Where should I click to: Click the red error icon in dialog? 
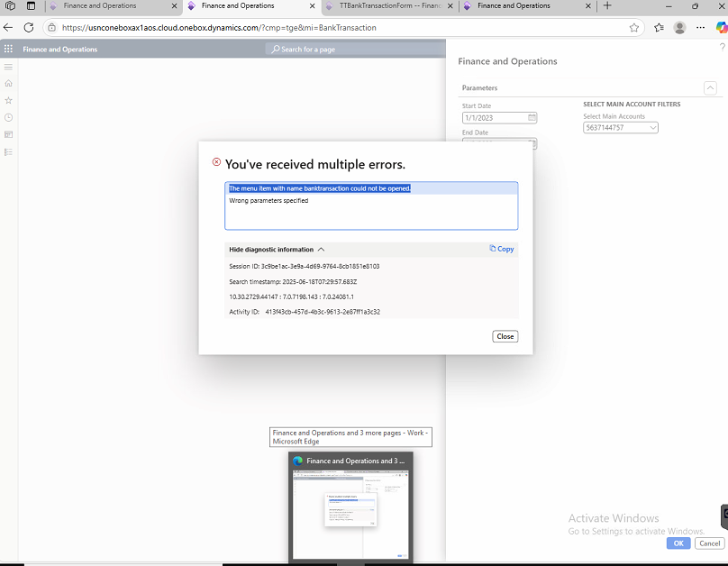[216, 161]
